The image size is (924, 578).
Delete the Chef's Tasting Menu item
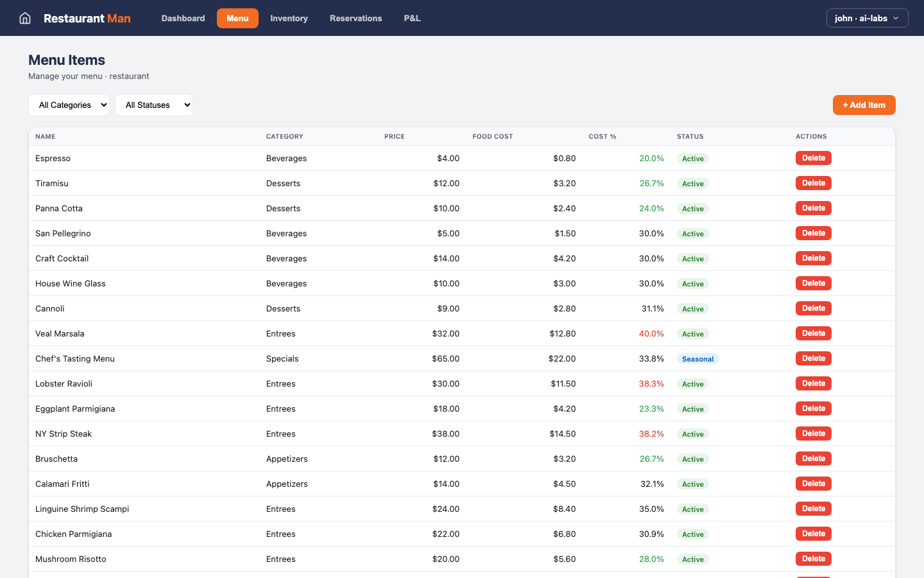pos(813,358)
